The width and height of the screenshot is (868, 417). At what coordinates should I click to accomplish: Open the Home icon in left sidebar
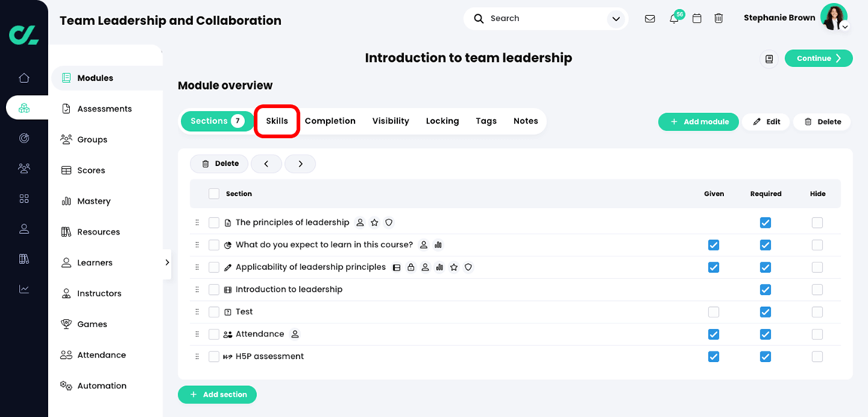click(x=24, y=78)
